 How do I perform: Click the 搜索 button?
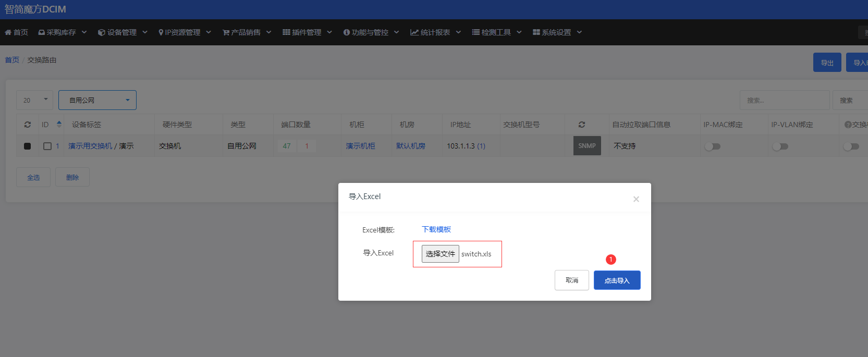[850, 100]
